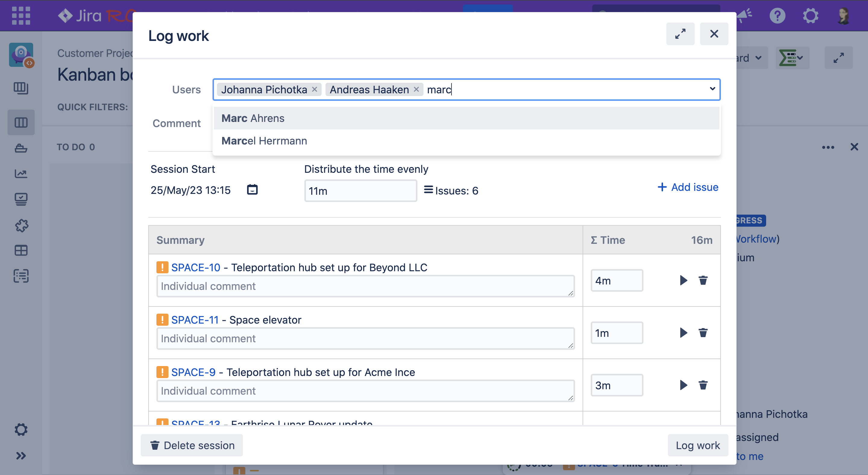Select Marcel Herrmann from suggestions

(264, 141)
